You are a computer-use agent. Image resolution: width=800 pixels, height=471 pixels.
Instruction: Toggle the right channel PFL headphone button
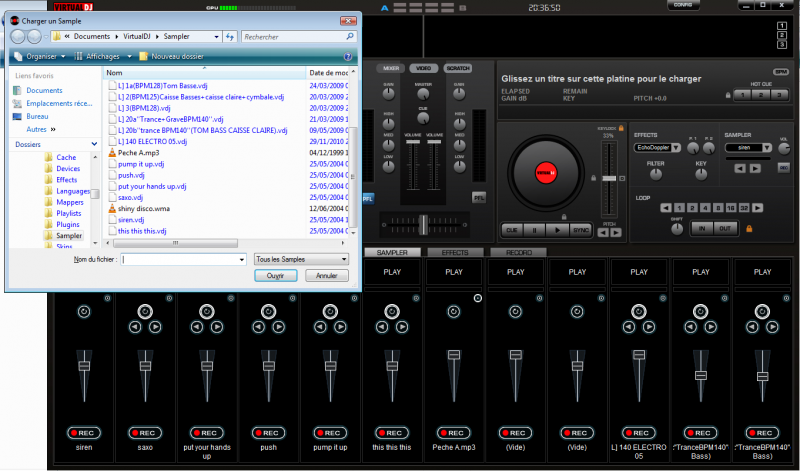[479, 197]
